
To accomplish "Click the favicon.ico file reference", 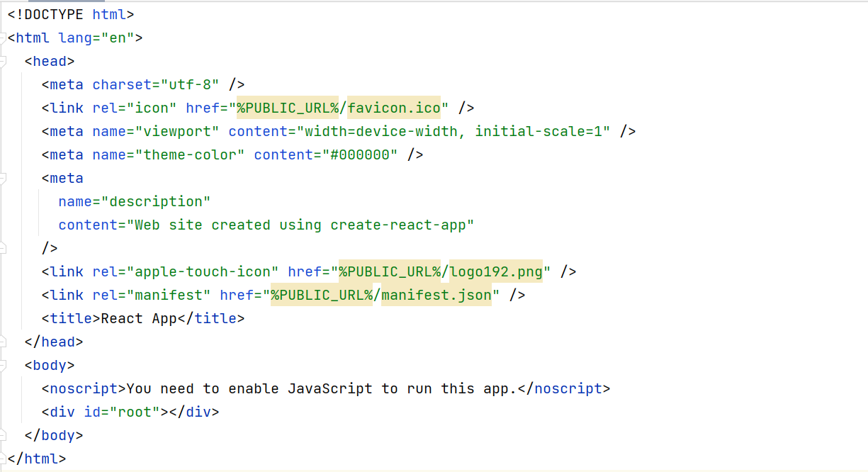I will point(393,108).
